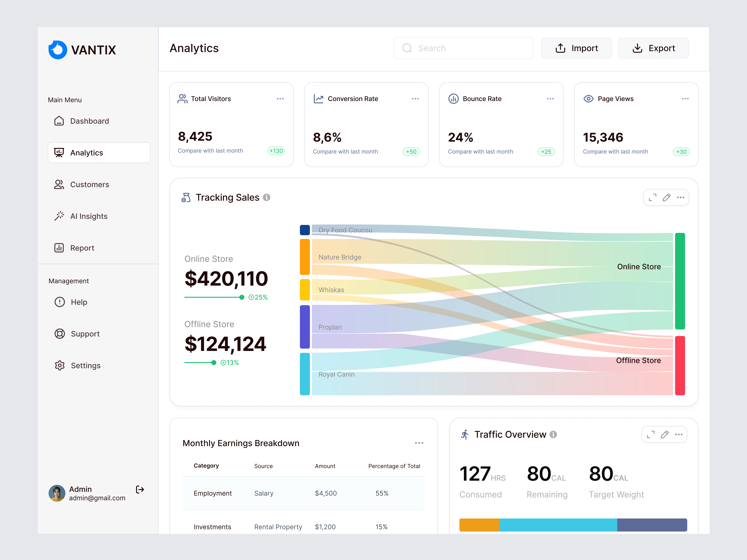The height and width of the screenshot is (560, 747).
Task: Open the Total Visitors card options menu
Action: click(x=280, y=99)
